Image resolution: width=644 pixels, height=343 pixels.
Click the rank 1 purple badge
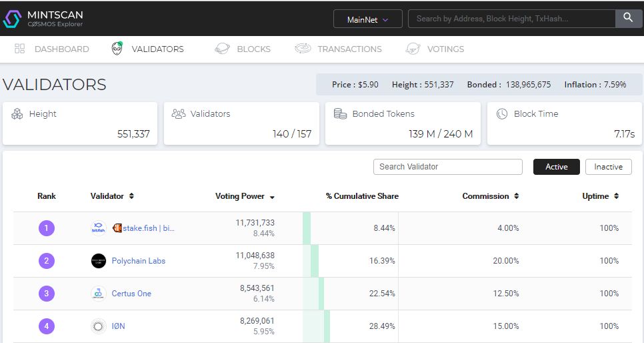47,228
